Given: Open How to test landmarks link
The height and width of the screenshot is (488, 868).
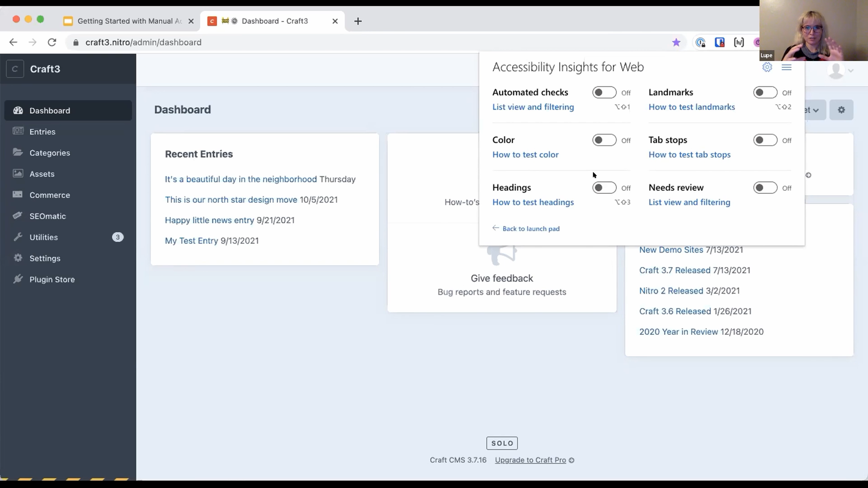Looking at the screenshot, I should [x=692, y=107].
